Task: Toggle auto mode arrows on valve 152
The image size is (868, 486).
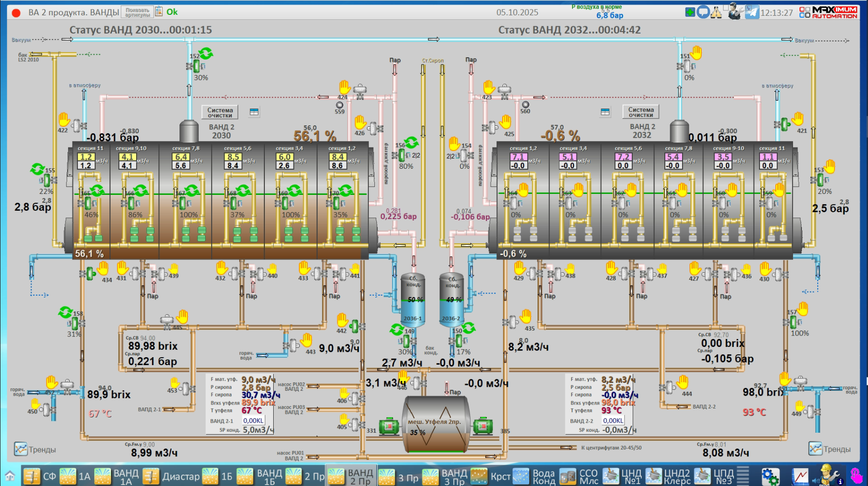Action: 206,53
